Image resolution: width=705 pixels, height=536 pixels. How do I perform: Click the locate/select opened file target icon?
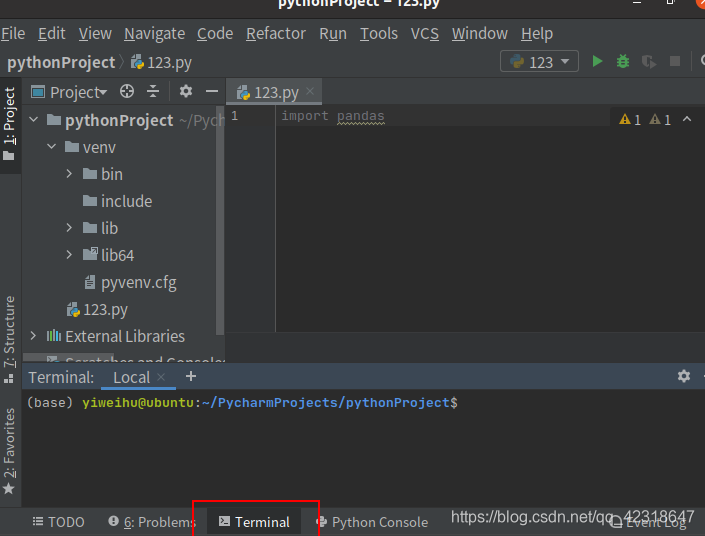pyautogui.click(x=127, y=91)
